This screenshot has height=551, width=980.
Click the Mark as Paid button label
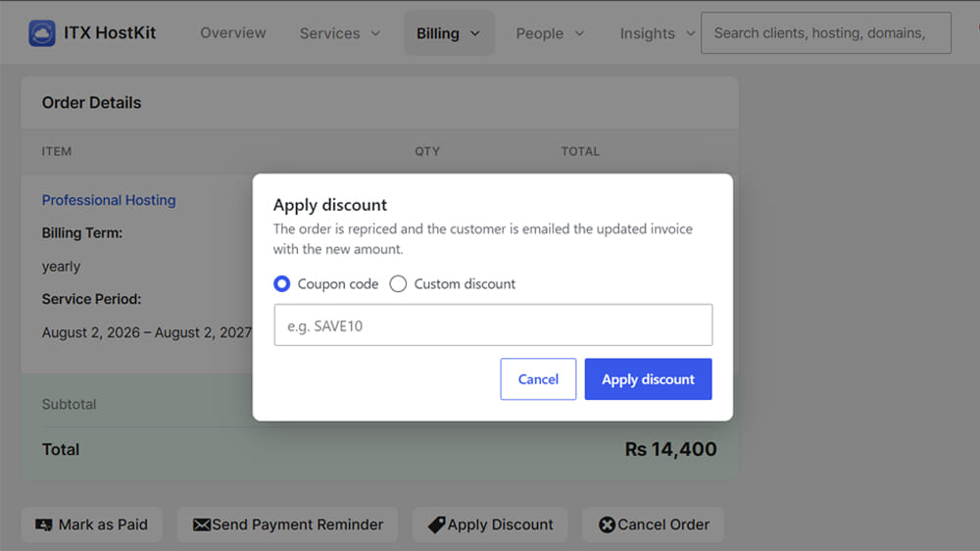coord(103,525)
